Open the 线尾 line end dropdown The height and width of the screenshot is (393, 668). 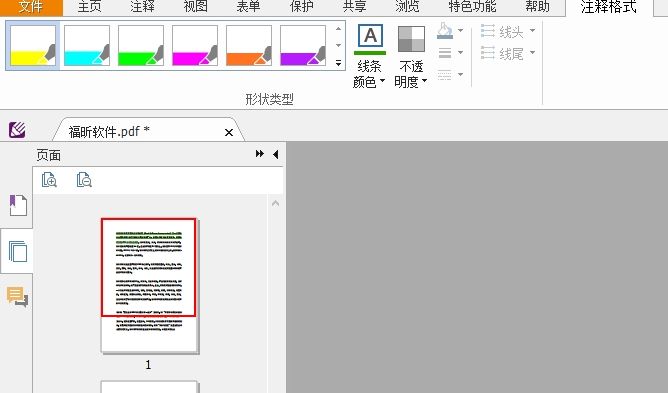[x=508, y=53]
